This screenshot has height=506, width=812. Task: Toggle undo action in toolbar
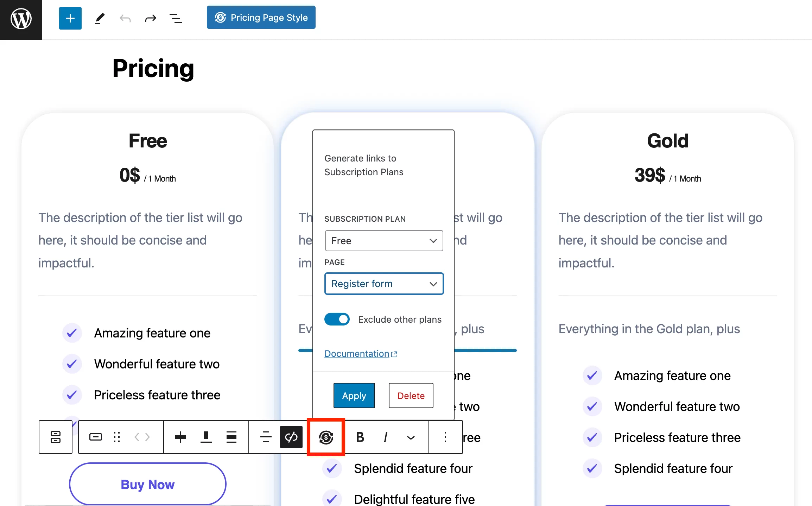coord(124,18)
